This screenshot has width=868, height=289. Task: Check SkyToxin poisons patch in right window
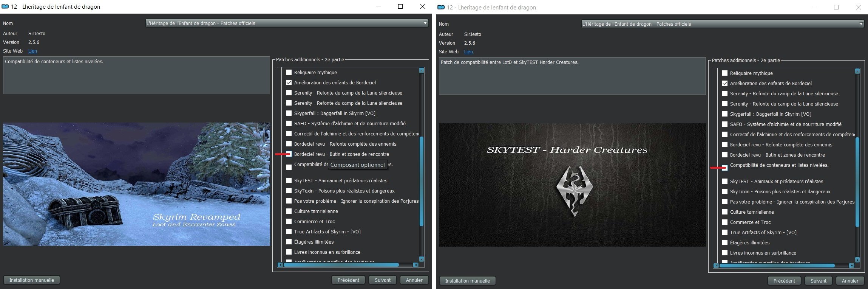pyautogui.click(x=725, y=191)
